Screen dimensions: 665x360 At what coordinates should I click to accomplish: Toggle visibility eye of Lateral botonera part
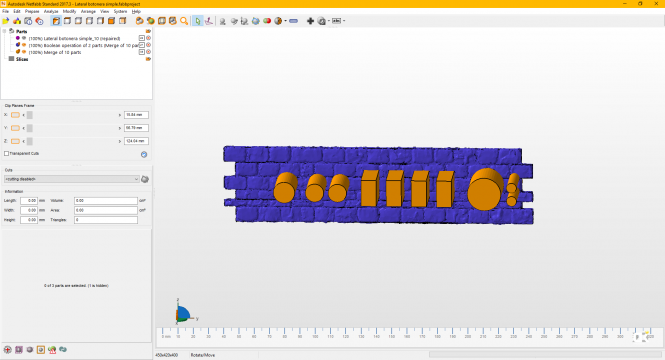pos(24,38)
